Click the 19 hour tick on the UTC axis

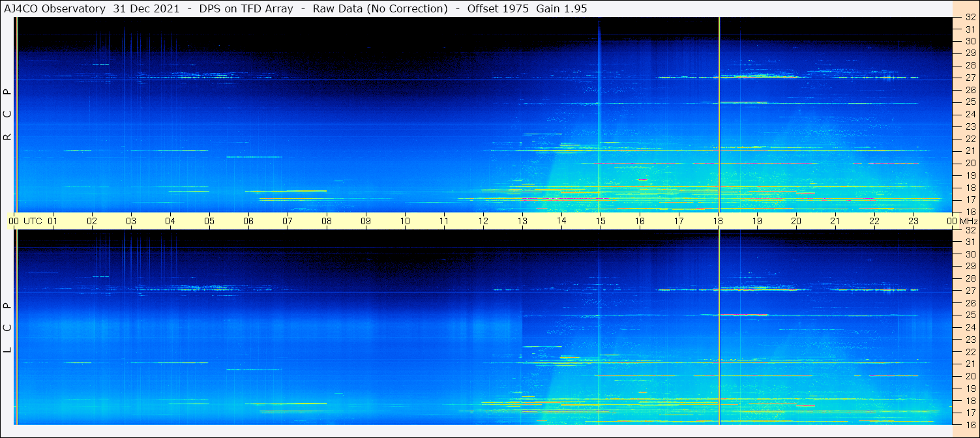click(x=757, y=221)
